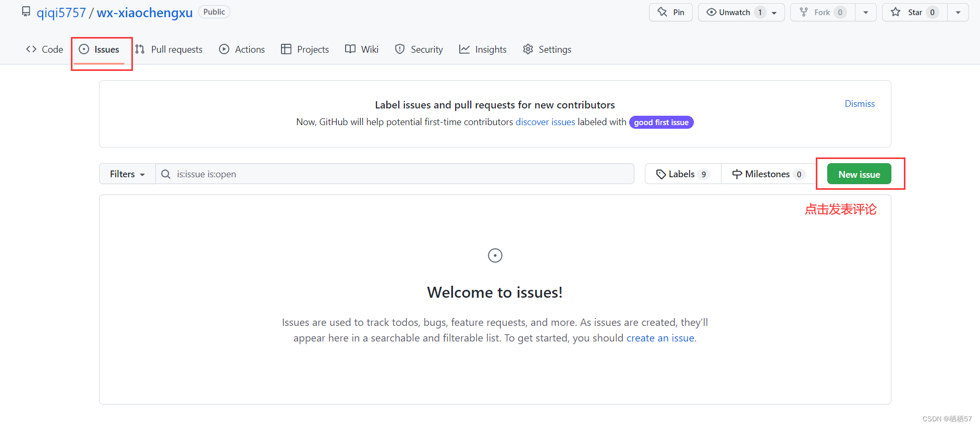Open the repository Settings tab
The height and width of the screenshot is (427, 980).
coord(547,49)
